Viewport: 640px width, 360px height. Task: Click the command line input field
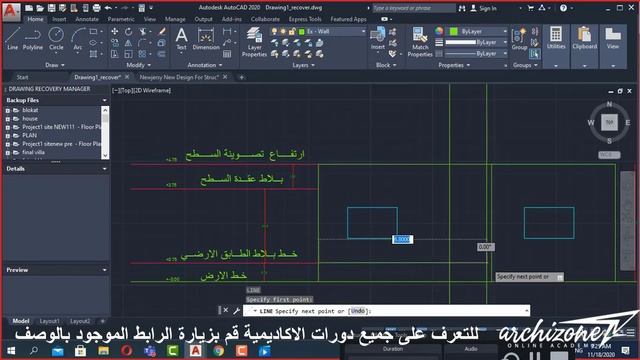point(386,311)
